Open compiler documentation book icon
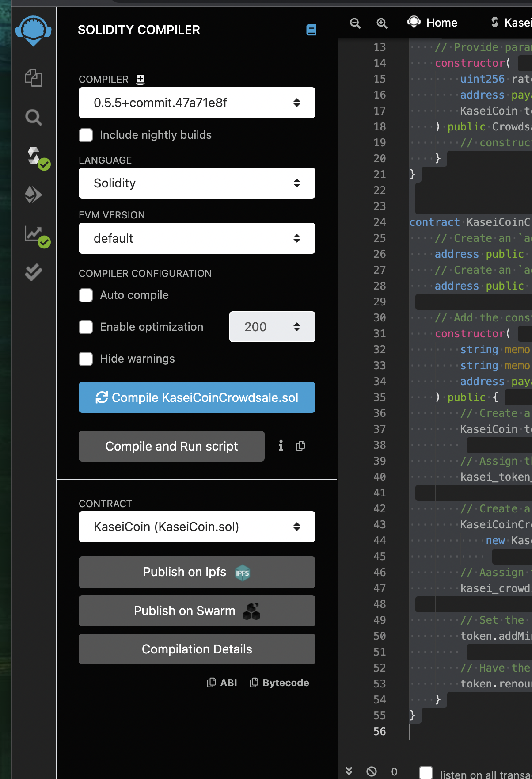 (312, 30)
